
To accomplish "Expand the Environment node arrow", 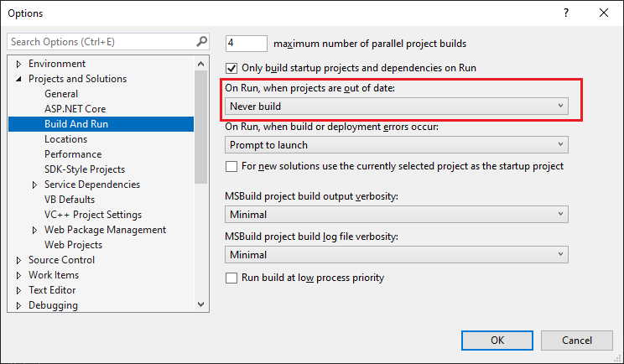I will tap(18, 64).
